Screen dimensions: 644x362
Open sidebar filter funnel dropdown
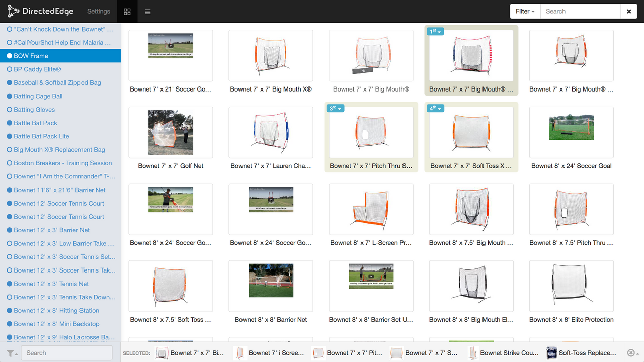(x=12, y=353)
